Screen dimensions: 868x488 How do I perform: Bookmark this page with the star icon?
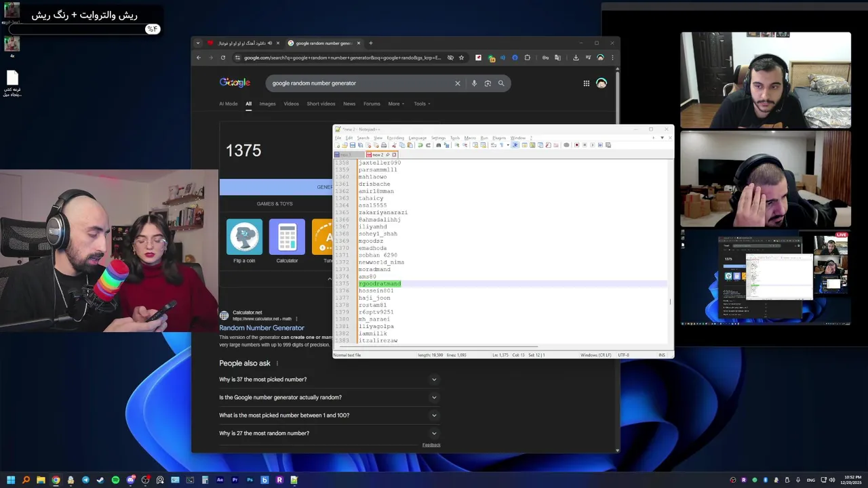pyautogui.click(x=461, y=58)
